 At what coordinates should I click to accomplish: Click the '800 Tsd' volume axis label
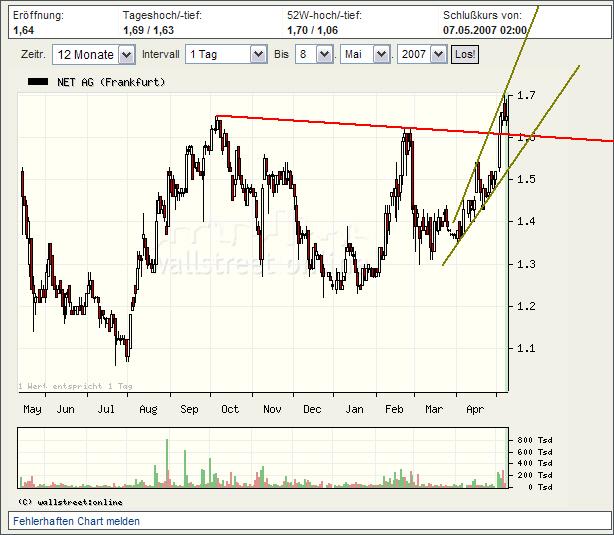click(x=530, y=440)
